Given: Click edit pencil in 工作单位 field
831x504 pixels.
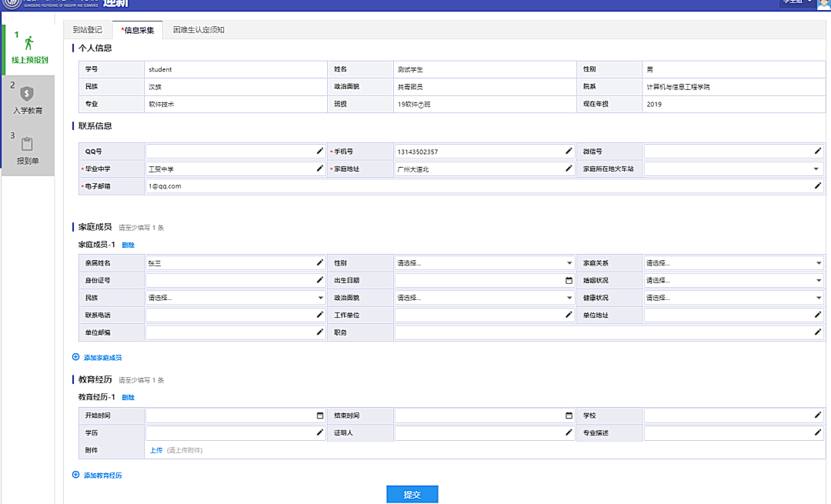Looking at the screenshot, I should [x=569, y=315].
